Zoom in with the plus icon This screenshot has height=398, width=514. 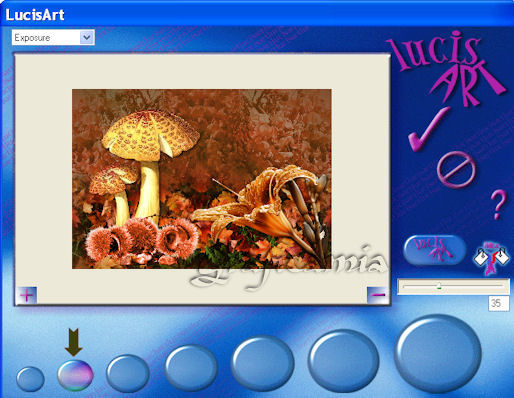[27, 295]
